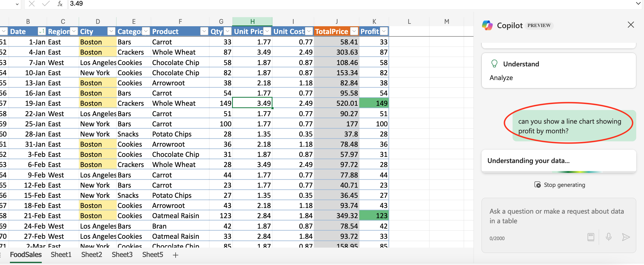Click the Copilot request text field

tap(557, 216)
